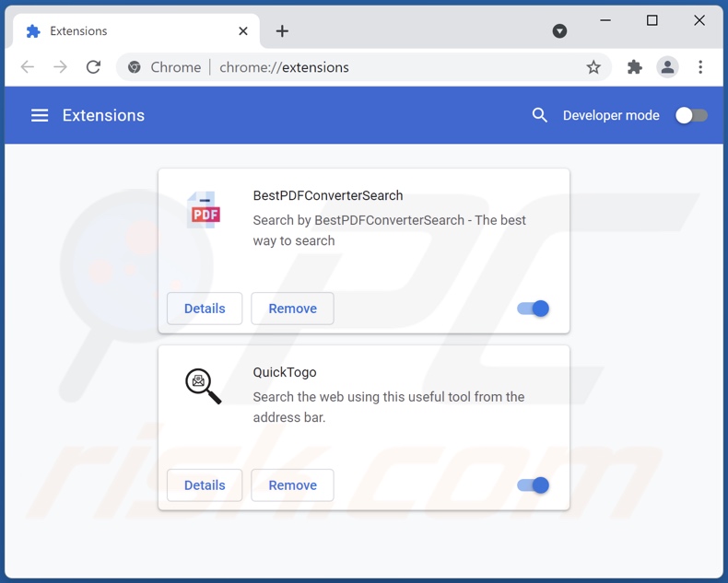This screenshot has height=583, width=728.
Task: Click the BestPDFConverterSearch PDF icon
Action: coord(204,211)
